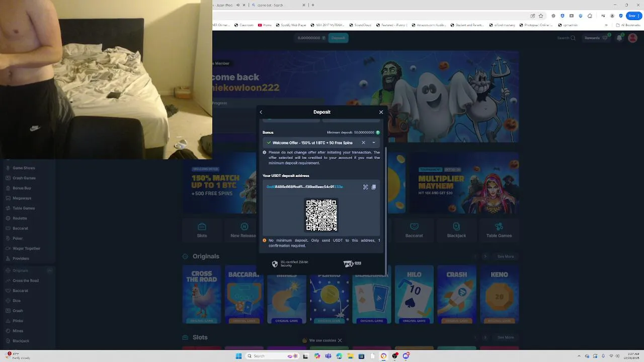
Task: Open a new browser tab
Action: coord(313,5)
